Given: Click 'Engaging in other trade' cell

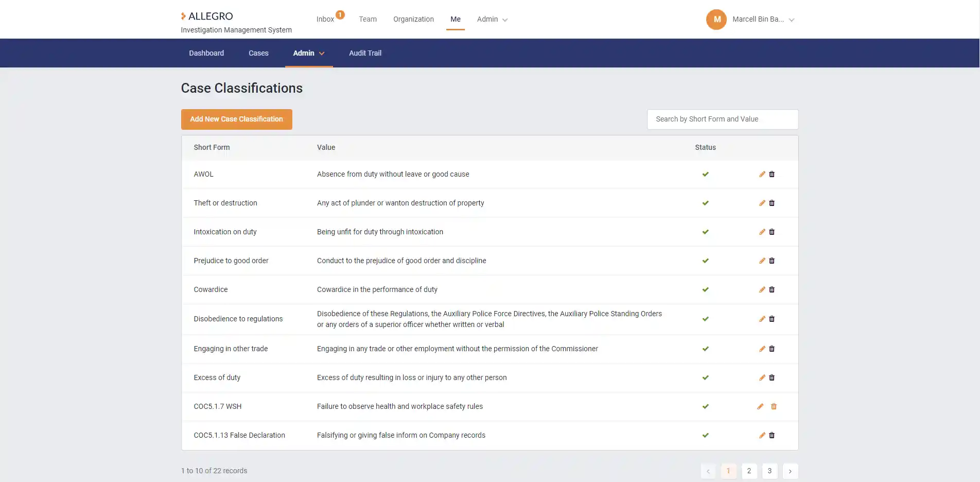Looking at the screenshot, I should (x=231, y=349).
